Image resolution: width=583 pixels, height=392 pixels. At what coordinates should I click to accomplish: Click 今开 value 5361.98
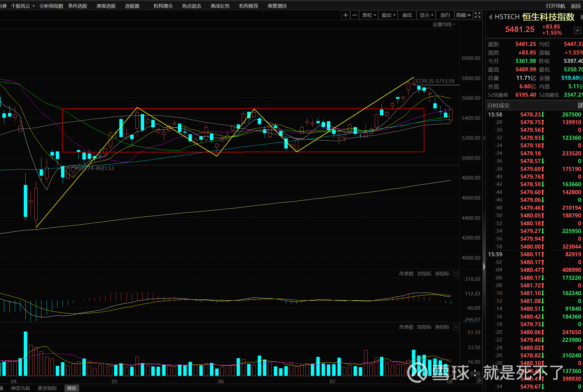pos(526,61)
